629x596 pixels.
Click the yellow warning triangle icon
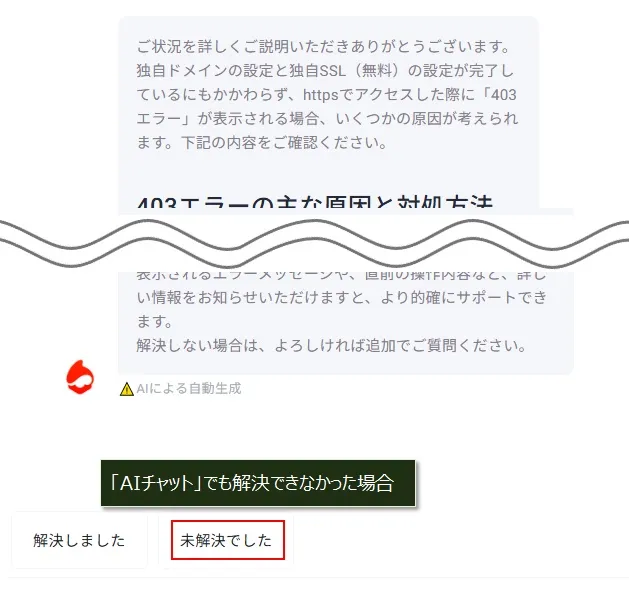click(127, 389)
